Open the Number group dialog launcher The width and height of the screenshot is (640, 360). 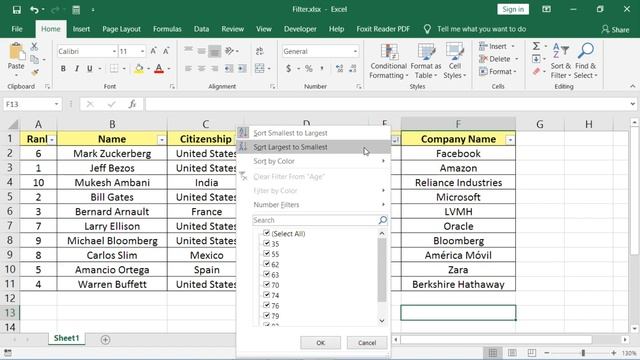point(358,87)
